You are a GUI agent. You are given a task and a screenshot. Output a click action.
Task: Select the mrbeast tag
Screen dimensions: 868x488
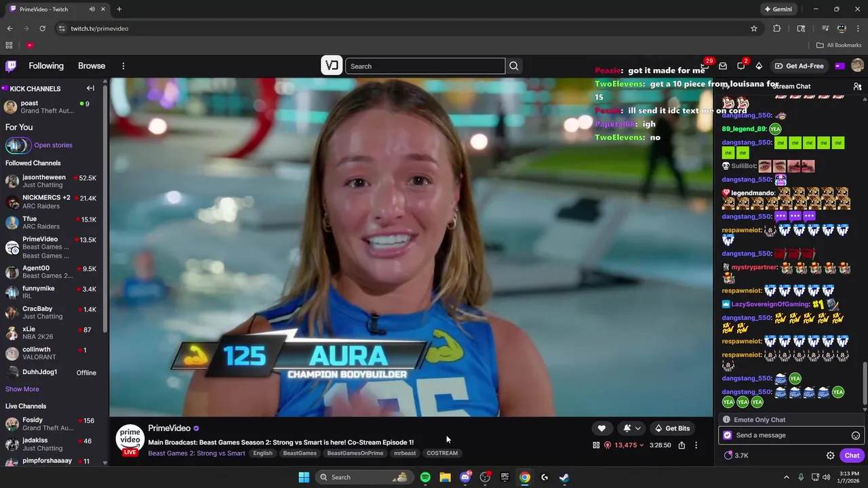click(x=405, y=453)
